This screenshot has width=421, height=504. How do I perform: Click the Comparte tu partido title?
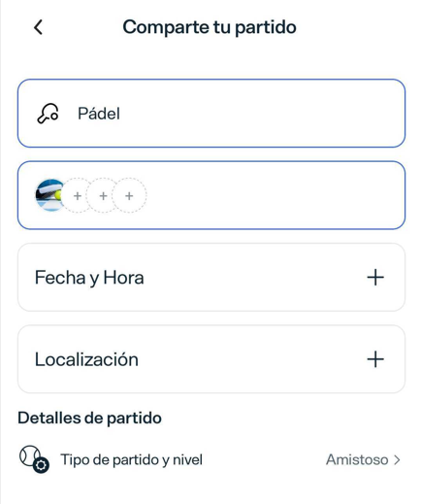pyautogui.click(x=210, y=27)
